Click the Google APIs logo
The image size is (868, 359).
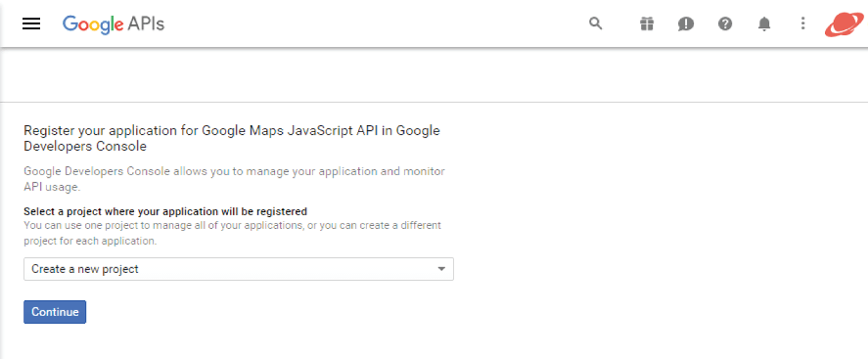(x=114, y=24)
